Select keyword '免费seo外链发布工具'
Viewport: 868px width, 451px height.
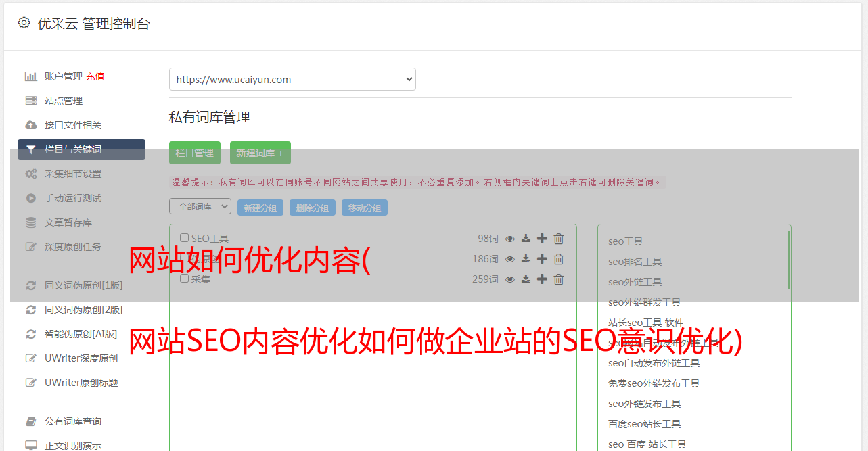(654, 383)
